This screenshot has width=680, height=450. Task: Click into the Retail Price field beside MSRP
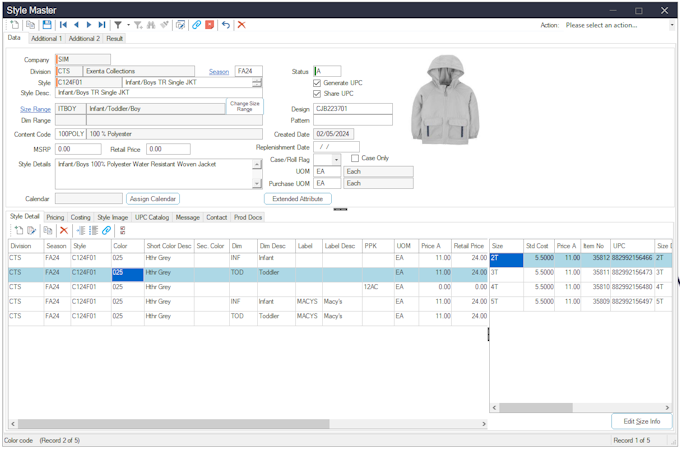coord(168,149)
